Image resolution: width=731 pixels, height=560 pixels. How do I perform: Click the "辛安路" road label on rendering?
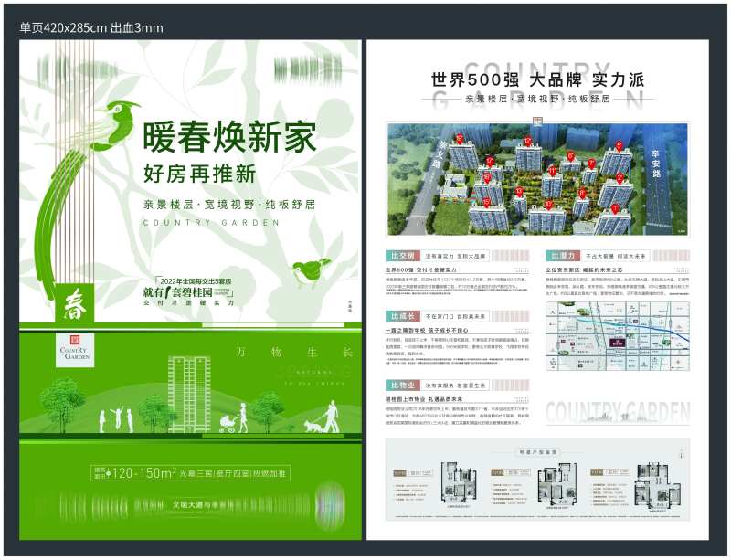click(655, 164)
